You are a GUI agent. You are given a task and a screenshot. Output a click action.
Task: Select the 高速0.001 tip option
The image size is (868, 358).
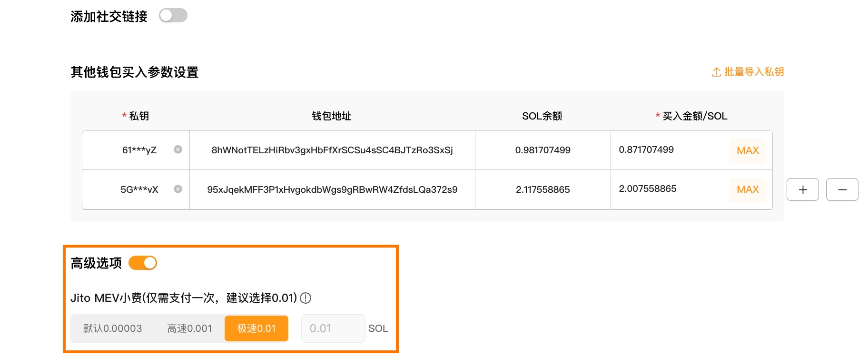tap(189, 328)
